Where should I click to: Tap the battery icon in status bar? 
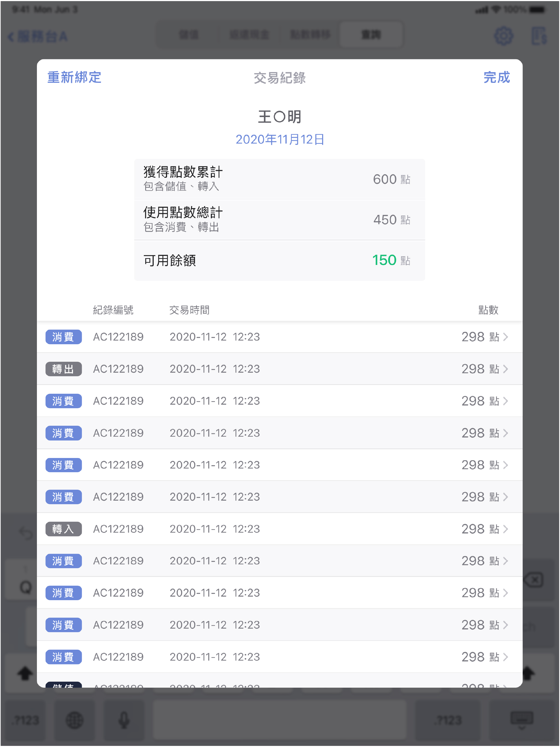pos(537,10)
